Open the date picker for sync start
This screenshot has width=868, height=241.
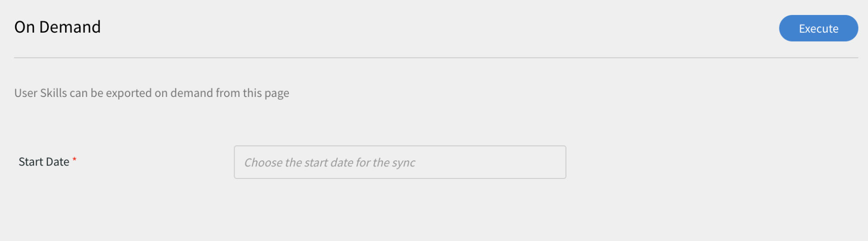pyautogui.click(x=400, y=162)
